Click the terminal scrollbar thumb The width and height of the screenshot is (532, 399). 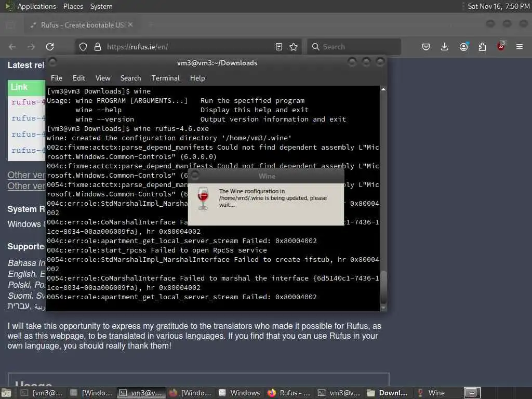click(383, 287)
